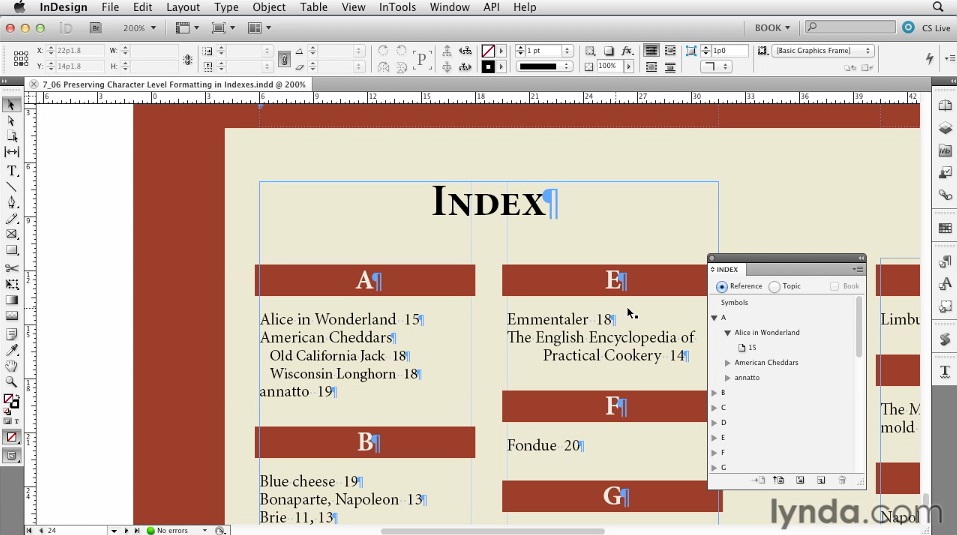Pick the Line tool
Image resolution: width=957 pixels, height=535 pixels.
point(11,187)
